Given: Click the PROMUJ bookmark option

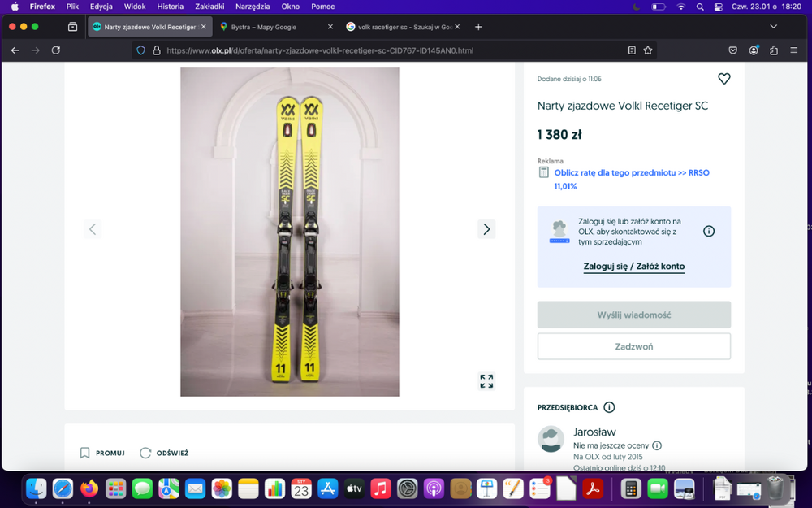Looking at the screenshot, I should (x=102, y=453).
